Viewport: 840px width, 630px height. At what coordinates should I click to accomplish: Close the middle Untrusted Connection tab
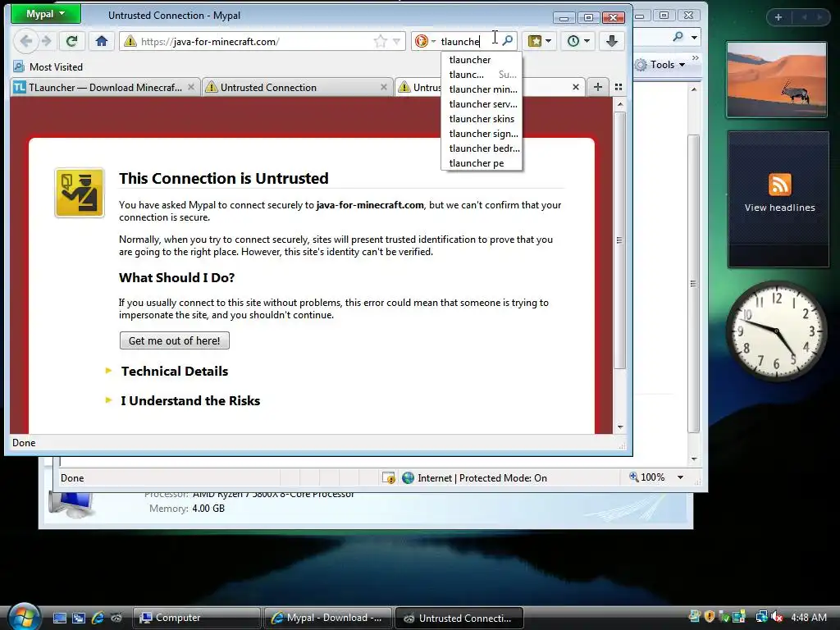coord(384,87)
